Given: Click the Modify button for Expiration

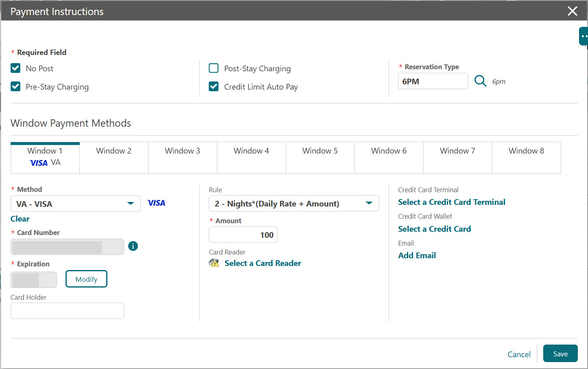Looking at the screenshot, I should tap(86, 279).
